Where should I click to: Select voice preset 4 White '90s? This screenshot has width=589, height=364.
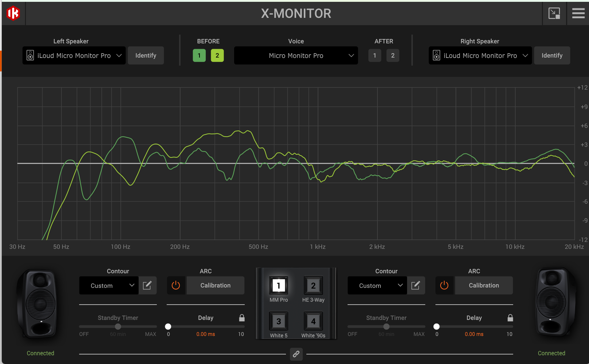click(x=313, y=321)
